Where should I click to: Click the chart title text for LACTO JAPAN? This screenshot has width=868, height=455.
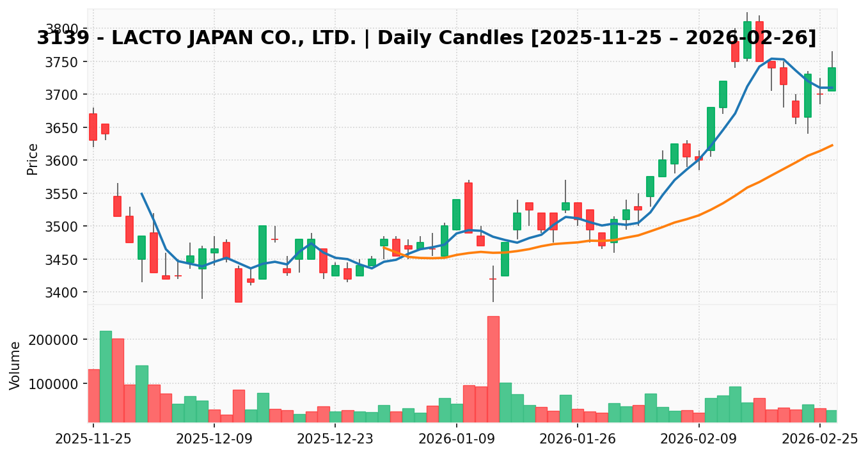click(x=426, y=38)
